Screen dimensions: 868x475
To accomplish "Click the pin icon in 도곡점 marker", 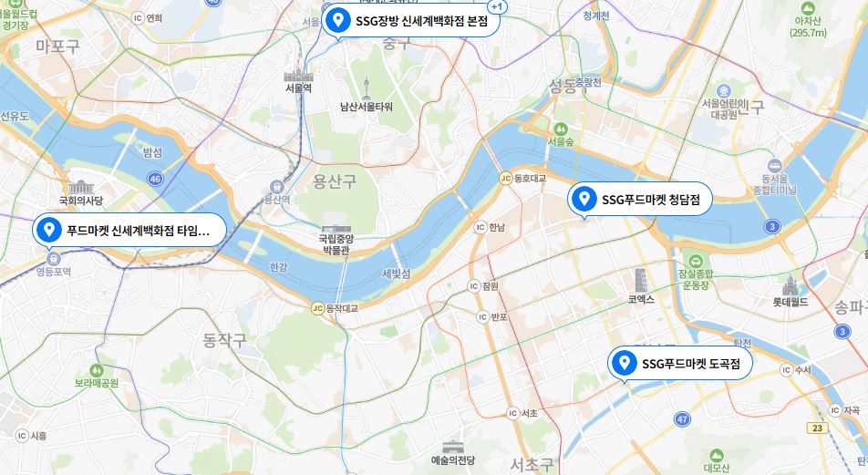I will pyautogui.click(x=624, y=363).
